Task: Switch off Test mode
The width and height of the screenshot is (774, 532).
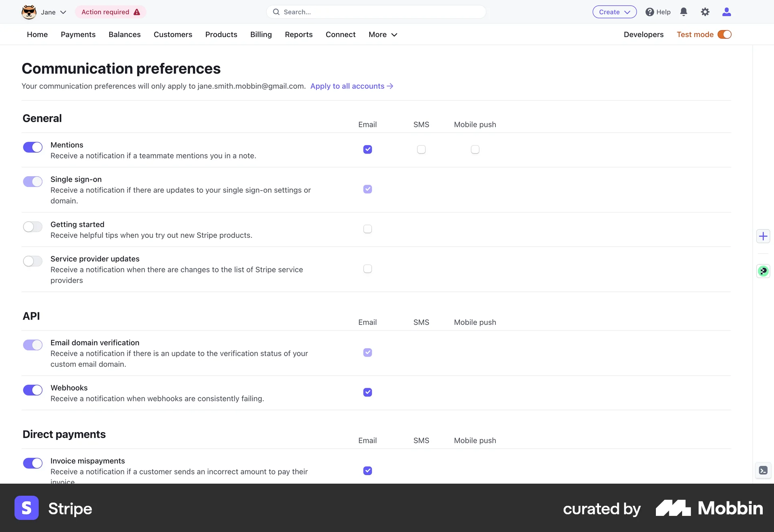Action: pyautogui.click(x=724, y=34)
